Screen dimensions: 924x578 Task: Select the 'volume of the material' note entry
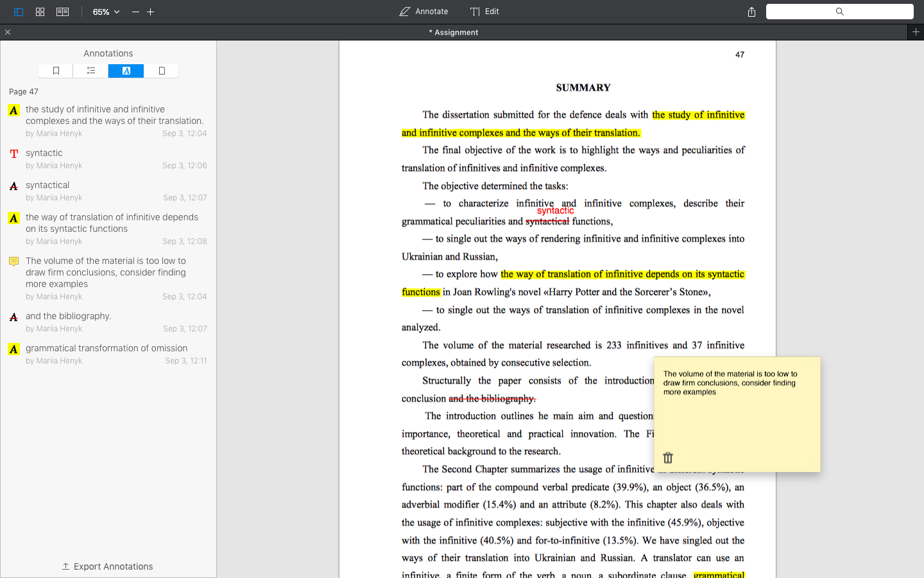coord(108,278)
